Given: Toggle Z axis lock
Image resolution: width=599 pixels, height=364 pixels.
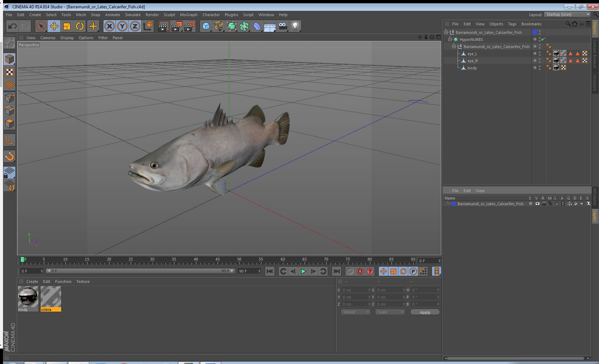Looking at the screenshot, I should 135,26.
